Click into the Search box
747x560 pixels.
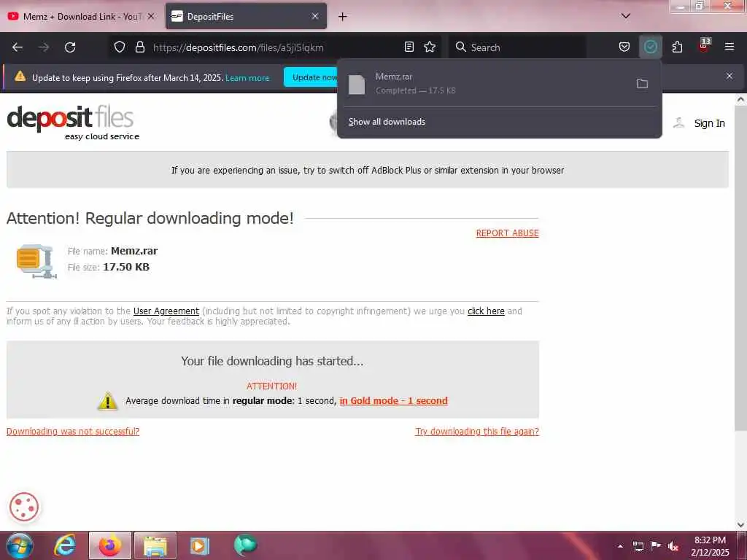[x=517, y=47]
